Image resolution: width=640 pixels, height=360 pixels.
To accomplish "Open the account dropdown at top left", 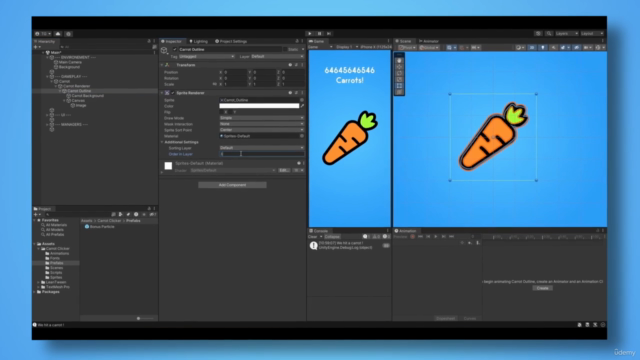I will point(43,34).
